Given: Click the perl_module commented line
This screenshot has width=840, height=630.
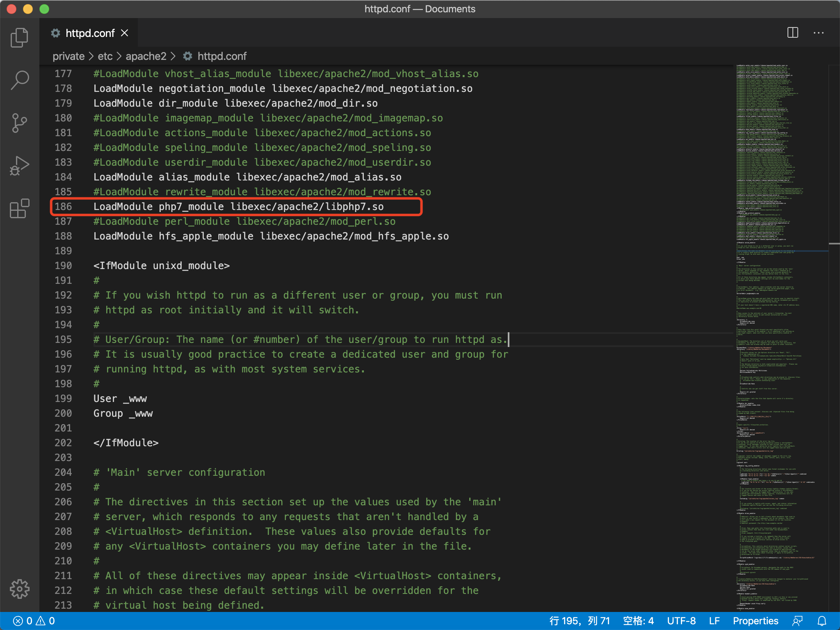Looking at the screenshot, I should click(244, 221).
